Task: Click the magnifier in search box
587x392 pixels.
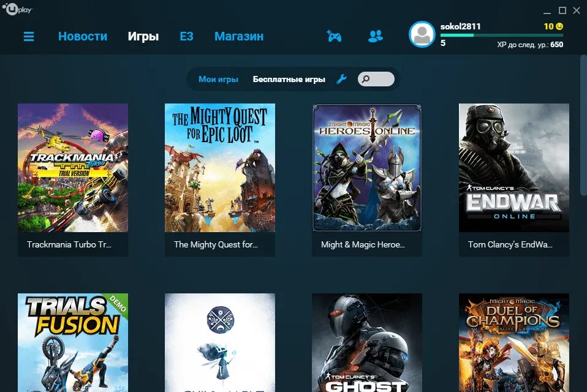Action: pyautogui.click(x=366, y=79)
